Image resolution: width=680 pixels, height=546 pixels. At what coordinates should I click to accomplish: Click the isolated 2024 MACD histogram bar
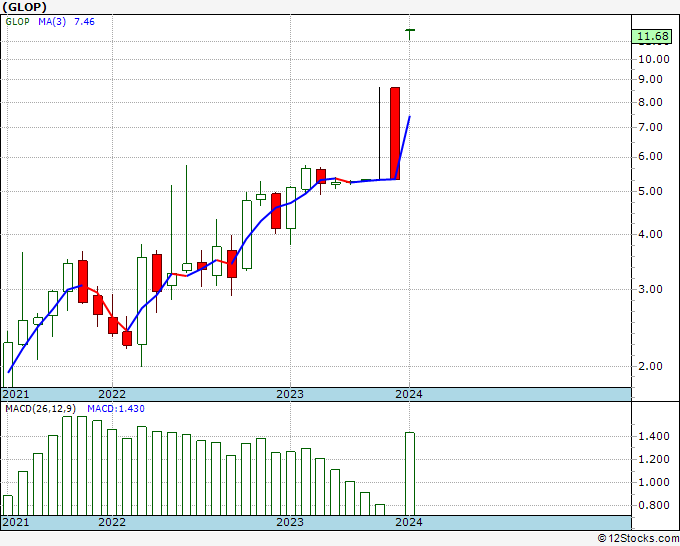click(410, 474)
